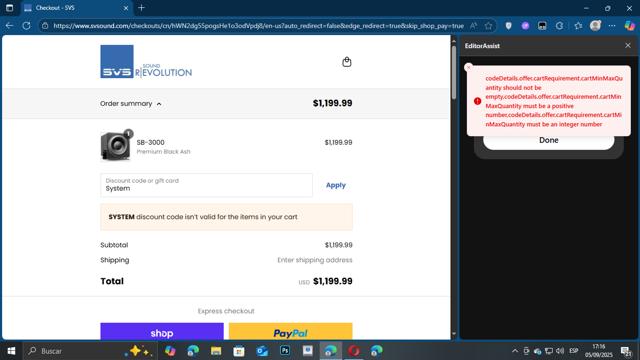Image resolution: width=640 pixels, height=360 pixels.
Task: Open Opera browser from taskbar
Action: click(x=354, y=351)
